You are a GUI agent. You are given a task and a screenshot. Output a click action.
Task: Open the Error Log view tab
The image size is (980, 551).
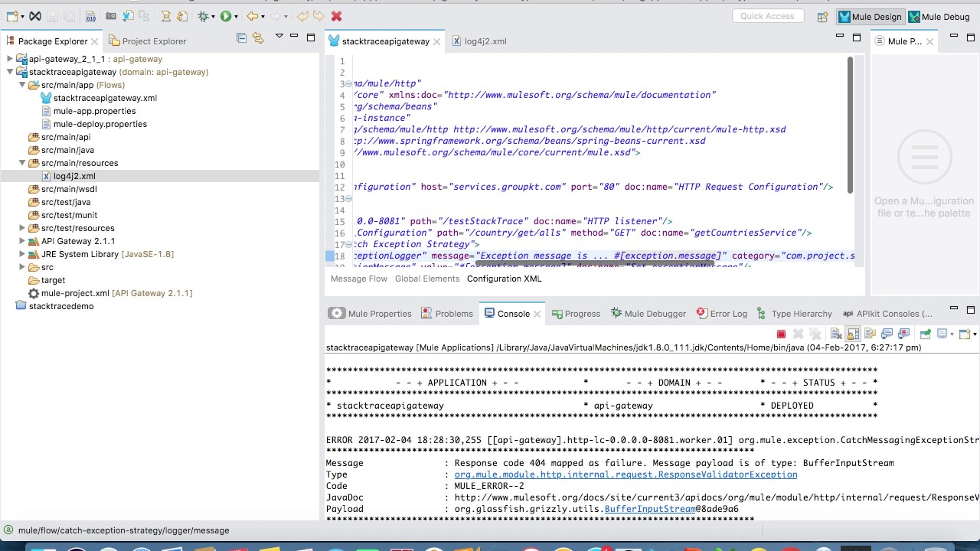coord(721,314)
